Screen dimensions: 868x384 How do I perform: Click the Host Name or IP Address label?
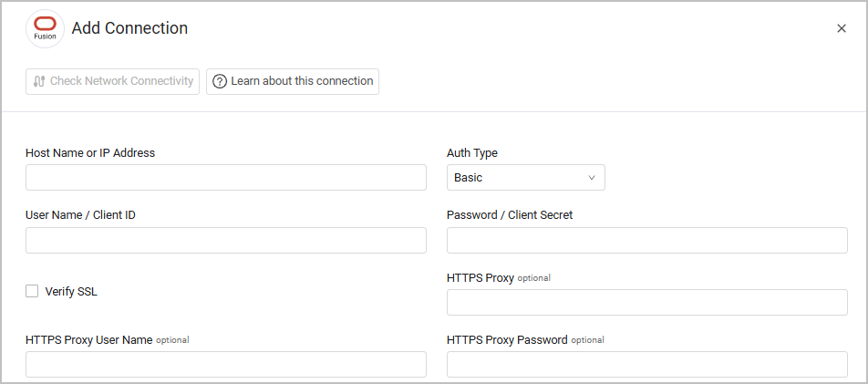(90, 153)
